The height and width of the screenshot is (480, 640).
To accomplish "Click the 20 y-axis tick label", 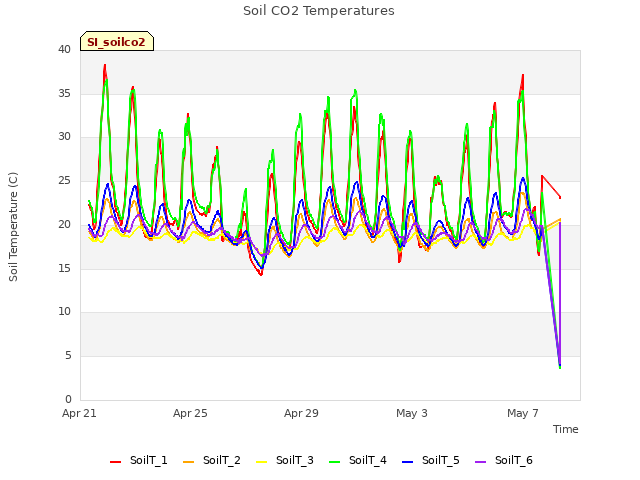I will pyautogui.click(x=64, y=224).
